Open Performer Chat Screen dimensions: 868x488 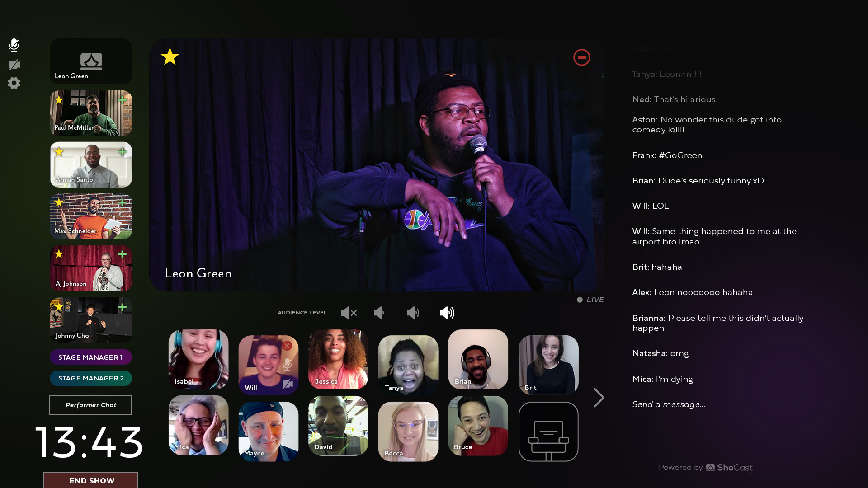point(90,405)
